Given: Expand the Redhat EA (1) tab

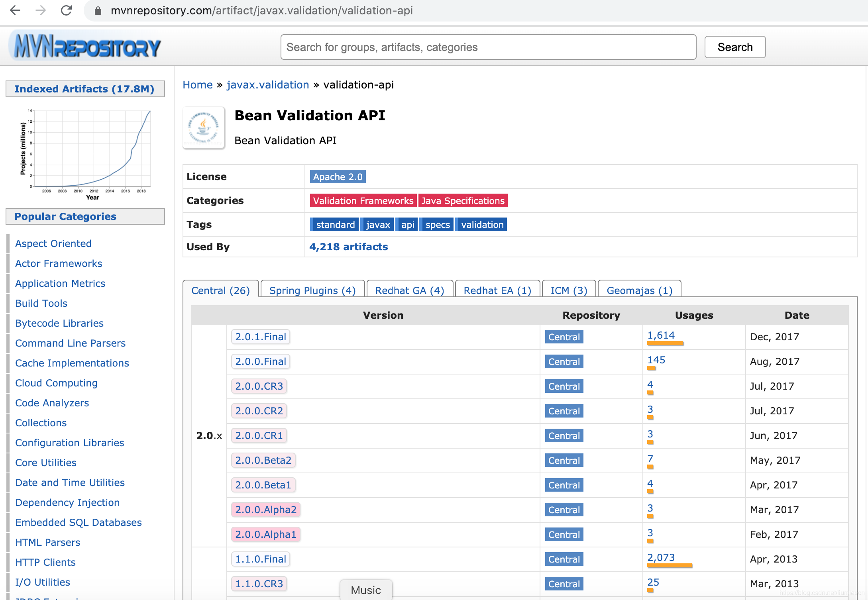Looking at the screenshot, I should tap(497, 290).
